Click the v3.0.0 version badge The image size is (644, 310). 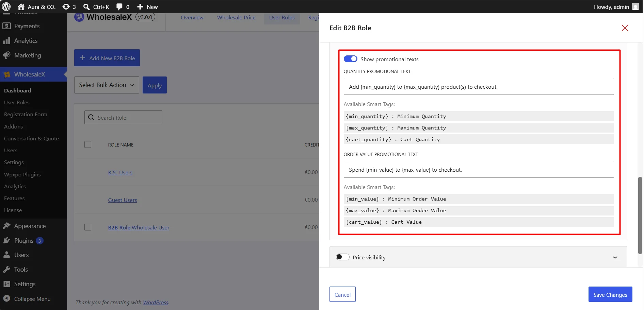pos(145,17)
